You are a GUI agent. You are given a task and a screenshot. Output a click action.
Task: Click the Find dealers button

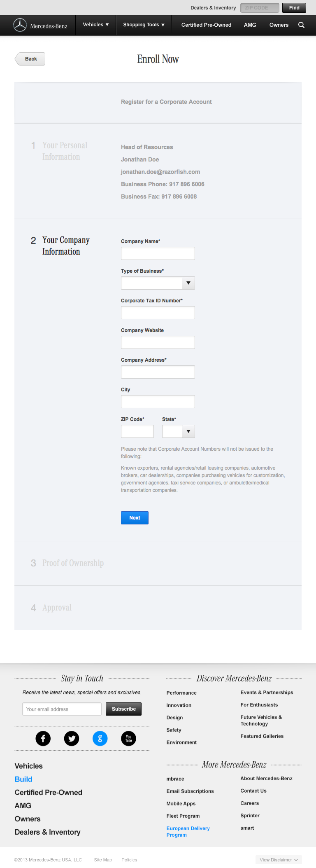294,8
